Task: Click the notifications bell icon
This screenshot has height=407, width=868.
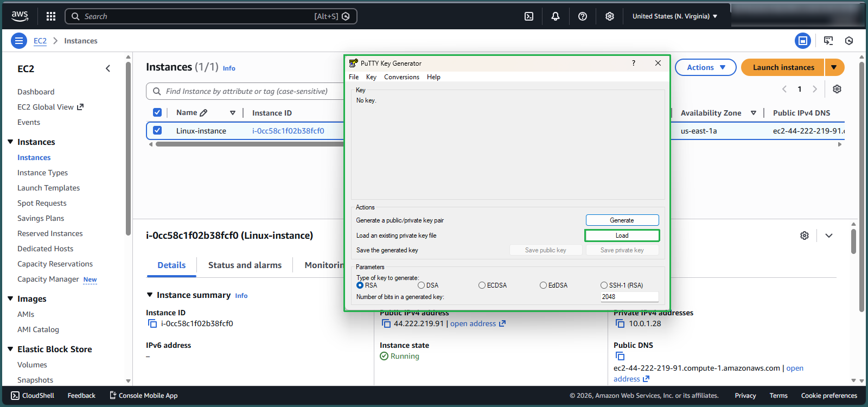Action: point(556,16)
